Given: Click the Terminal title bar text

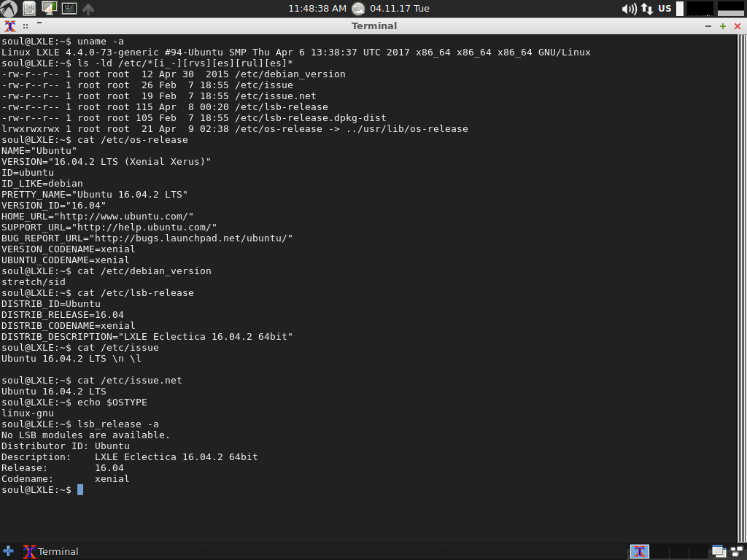Looking at the screenshot, I should (x=374, y=26).
